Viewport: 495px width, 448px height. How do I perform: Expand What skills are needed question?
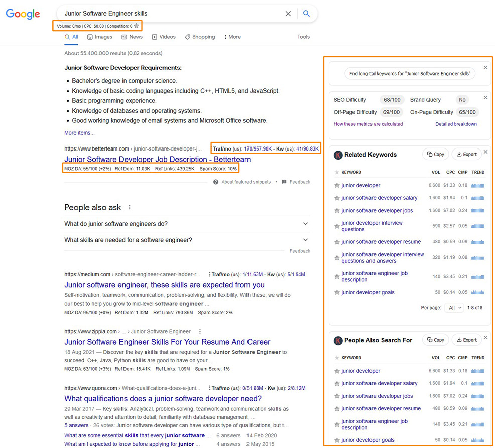click(x=187, y=240)
